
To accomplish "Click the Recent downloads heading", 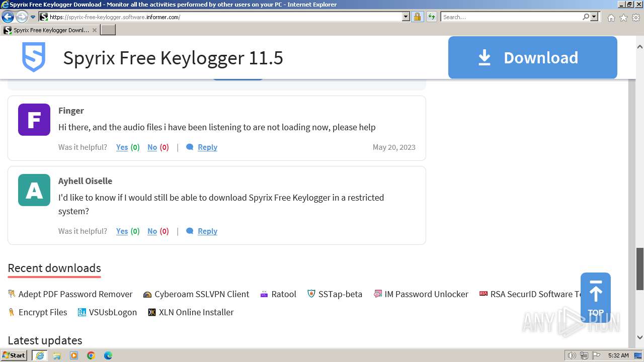I will 54,268.
